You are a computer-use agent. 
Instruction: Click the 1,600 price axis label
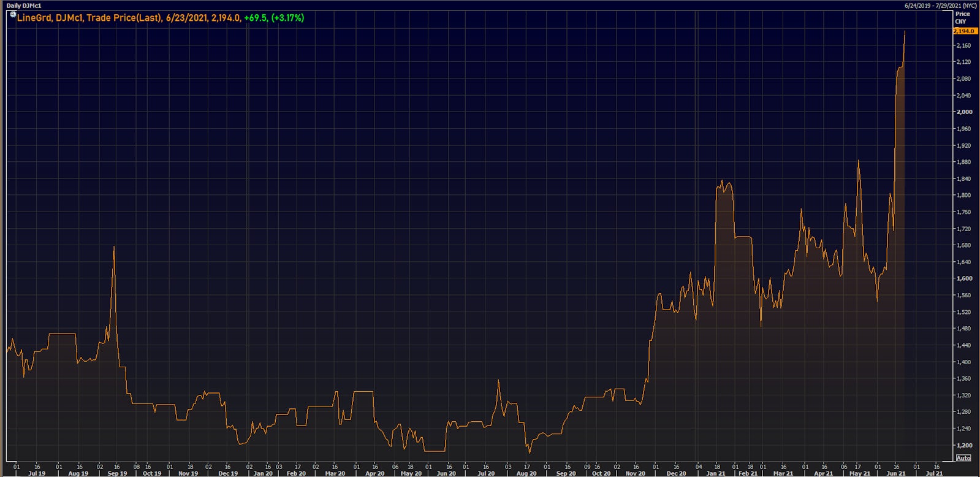(964, 278)
